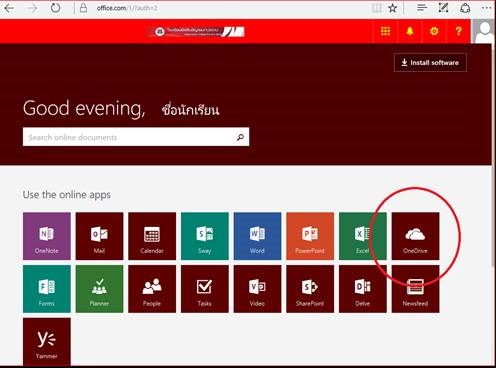
Task: Open settings via the gear icon
Action: pos(434,31)
